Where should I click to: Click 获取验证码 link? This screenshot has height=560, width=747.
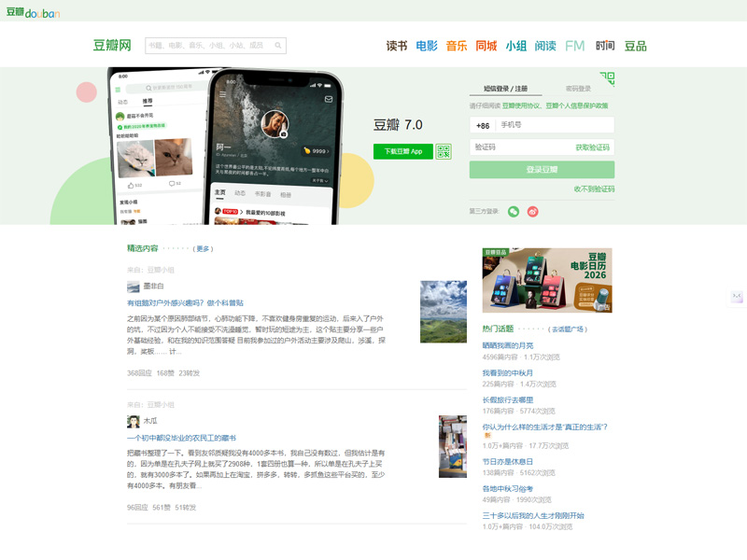(592, 147)
